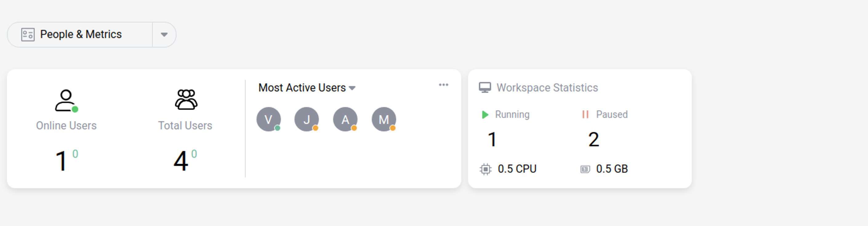
Task: Click the Total Users count of 4
Action: [x=181, y=161]
